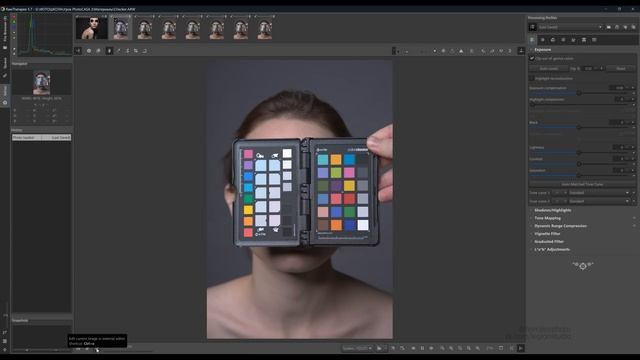
Task: Toggle profile fill mode icon beside profile dropdown
Action: (532, 27)
